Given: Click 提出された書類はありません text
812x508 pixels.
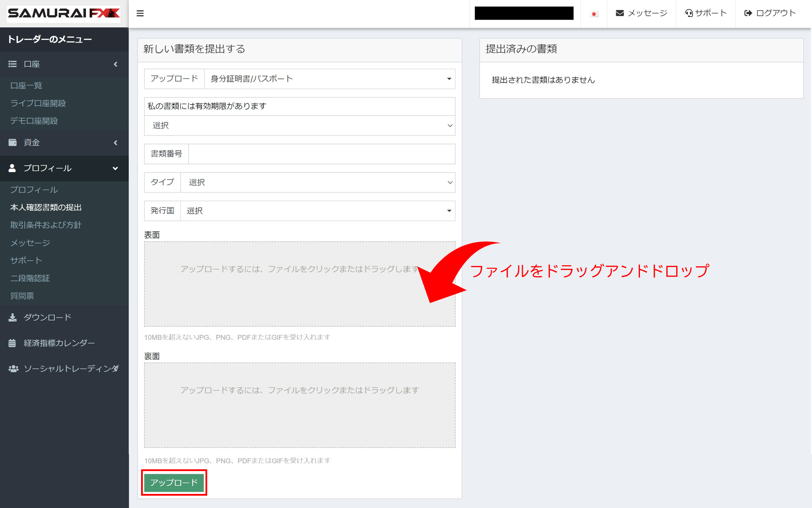Looking at the screenshot, I should point(543,80).
